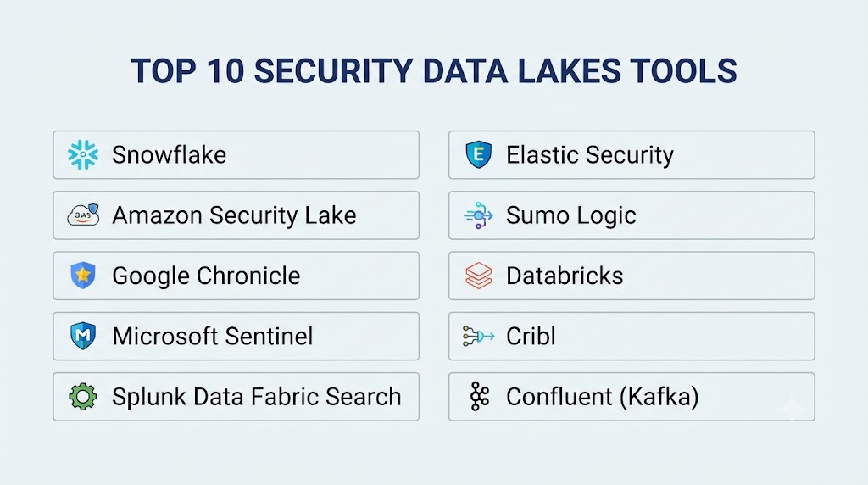The height and width of the screenshot is (485, 868).
Task: Select Splunk Data Fabric Search text
Action: [x=256, y=397]
